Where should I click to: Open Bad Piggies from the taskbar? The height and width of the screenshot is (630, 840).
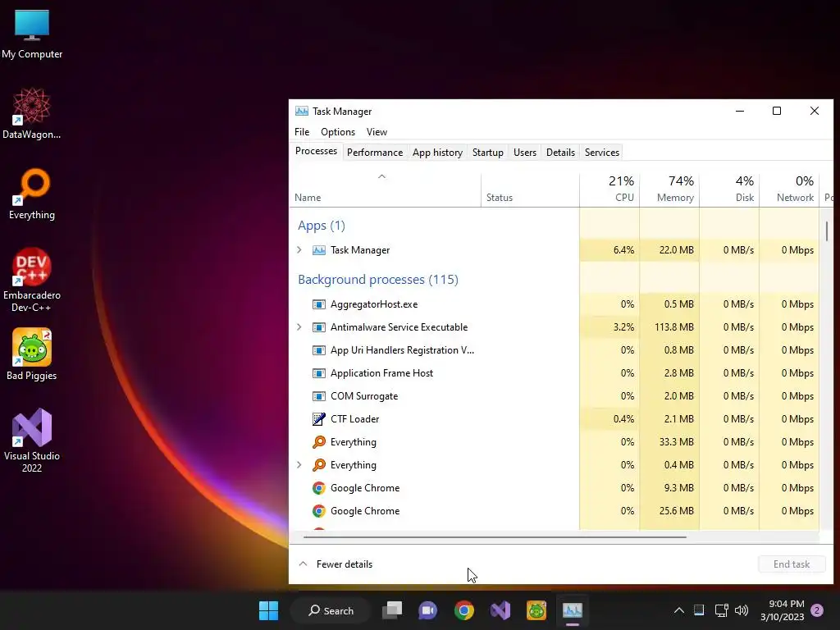pos(536,610)
